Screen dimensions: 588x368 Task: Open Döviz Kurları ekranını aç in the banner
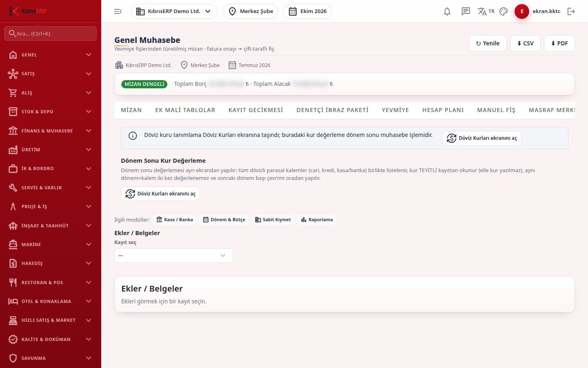482,138
